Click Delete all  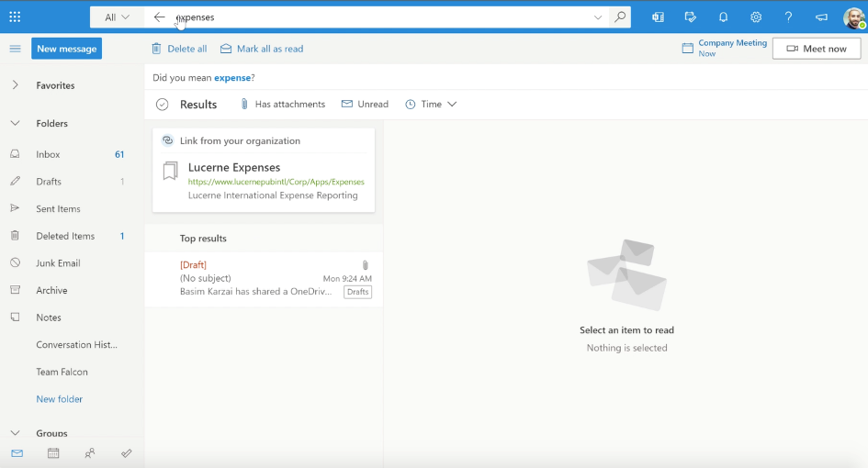[x=179, y=49]
